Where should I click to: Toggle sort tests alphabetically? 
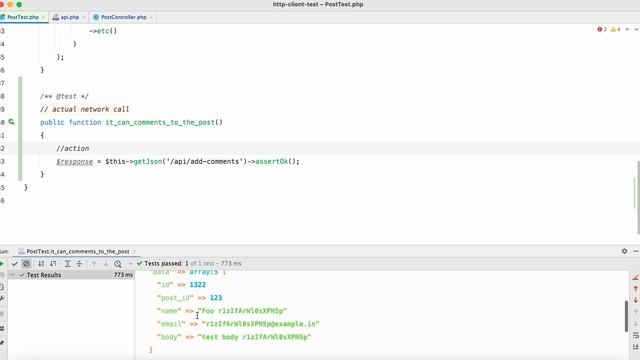41,264
